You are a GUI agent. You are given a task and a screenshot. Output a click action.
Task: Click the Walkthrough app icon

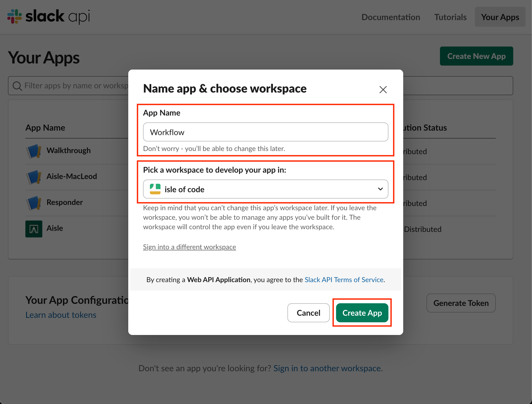click(34, 151)
